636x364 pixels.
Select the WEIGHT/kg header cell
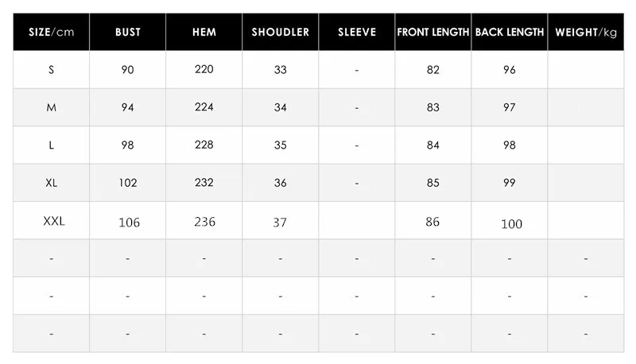(586, 32)
